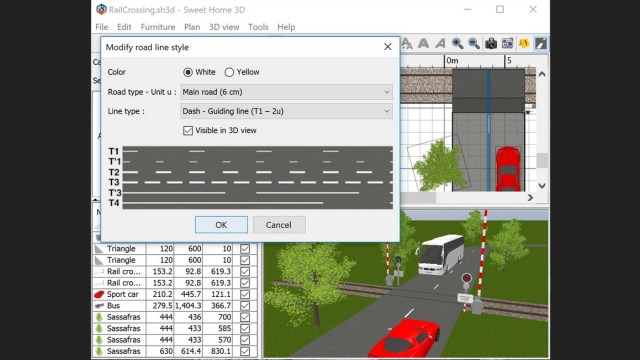The height and width of the screenshot is (360, 640).
Task: Click tree icon of Sassafras 585 row
Action: click(x=99, y=328)
